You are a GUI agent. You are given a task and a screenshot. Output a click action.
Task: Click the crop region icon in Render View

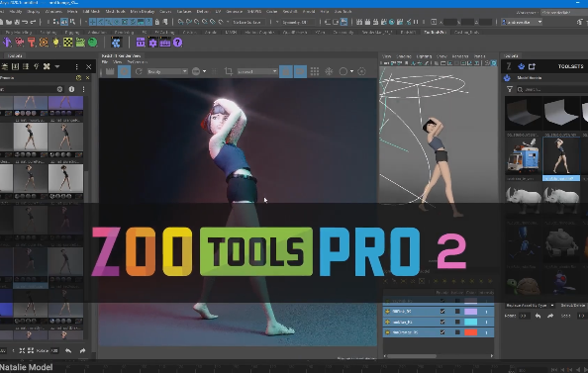tap(229, 71)
